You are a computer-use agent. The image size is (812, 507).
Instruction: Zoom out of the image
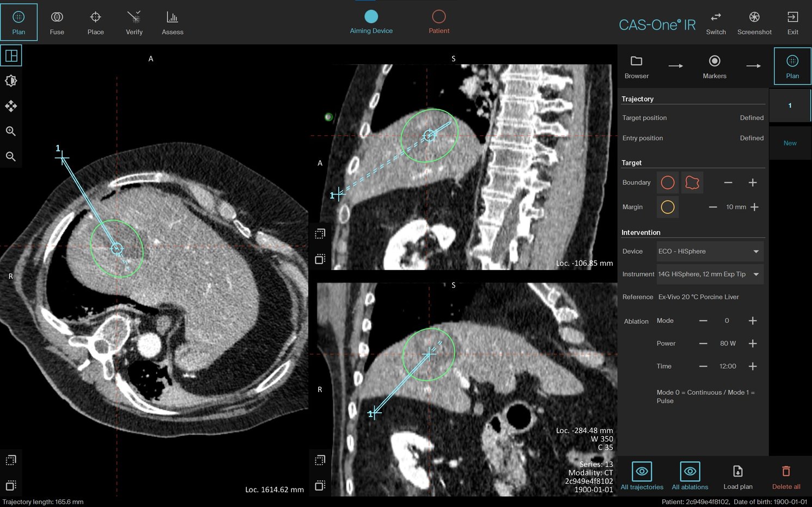(x=11, y=156)
